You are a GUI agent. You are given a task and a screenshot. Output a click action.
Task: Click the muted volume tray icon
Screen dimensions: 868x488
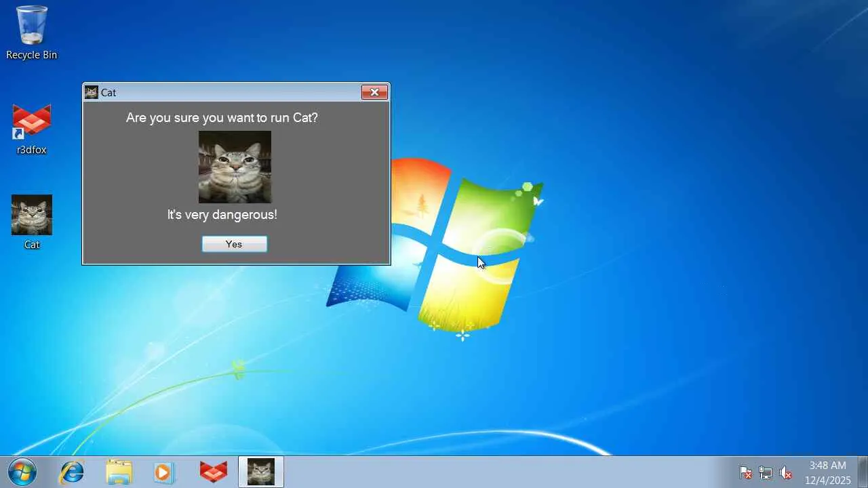click(x=786, y=472)
